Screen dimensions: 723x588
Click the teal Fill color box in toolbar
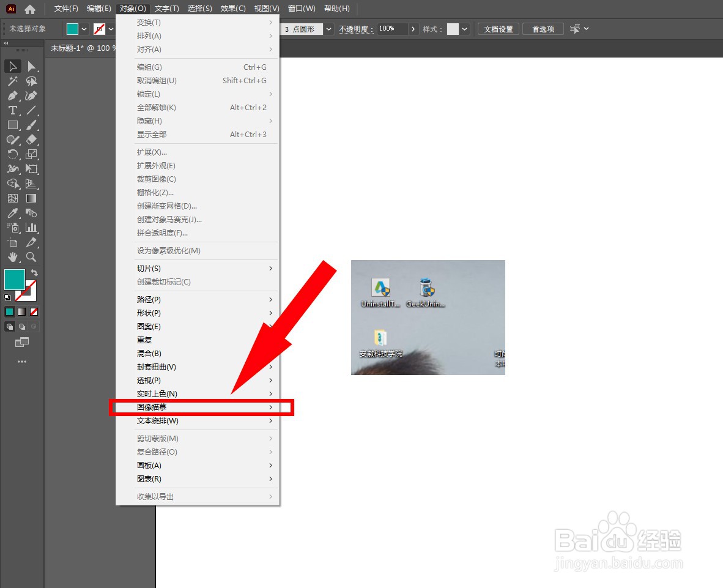point(14,280)
